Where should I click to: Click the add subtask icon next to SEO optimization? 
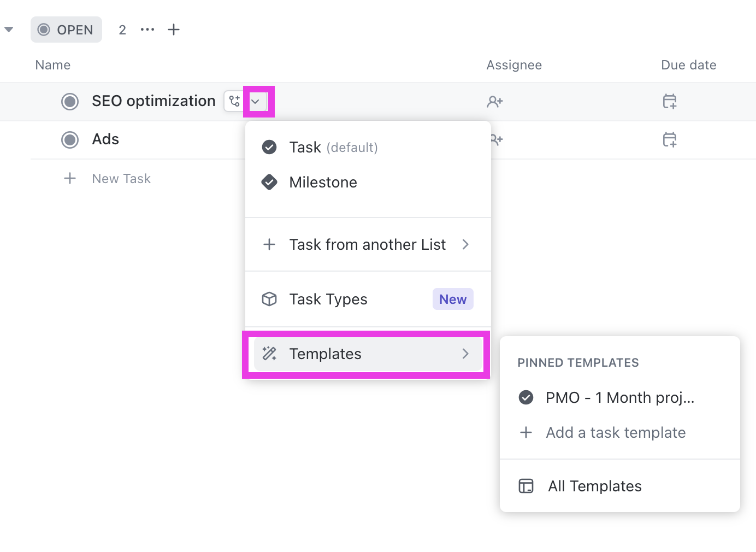[x=234, y=101]
